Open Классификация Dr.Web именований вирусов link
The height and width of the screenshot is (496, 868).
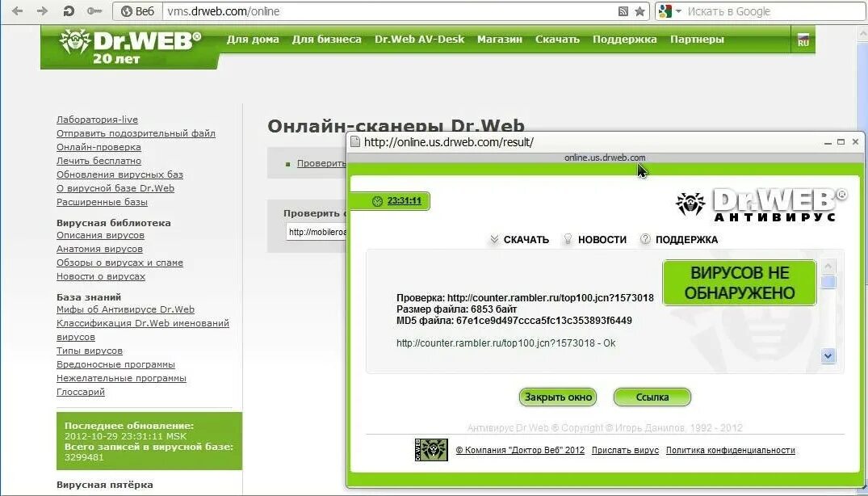pos(143,330)
